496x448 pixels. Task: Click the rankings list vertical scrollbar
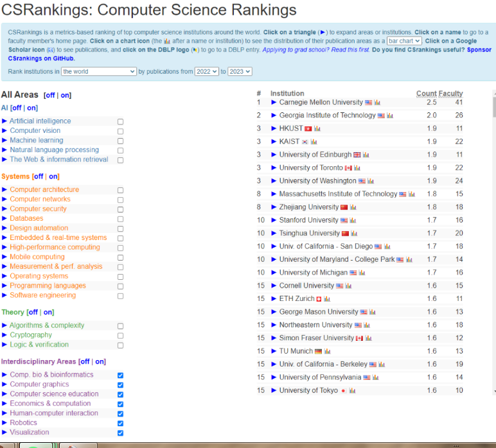[x=493, y=244]
